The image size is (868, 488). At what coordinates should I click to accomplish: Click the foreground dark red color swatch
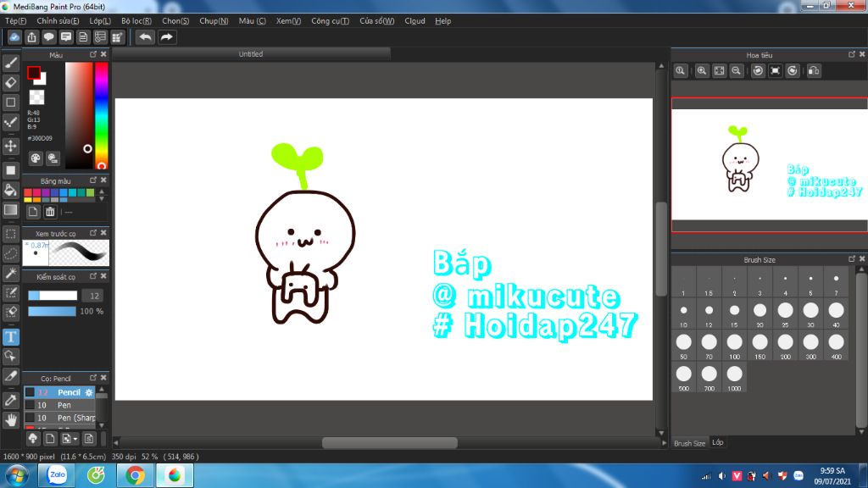pyautogui.click(x=34, y=73)
